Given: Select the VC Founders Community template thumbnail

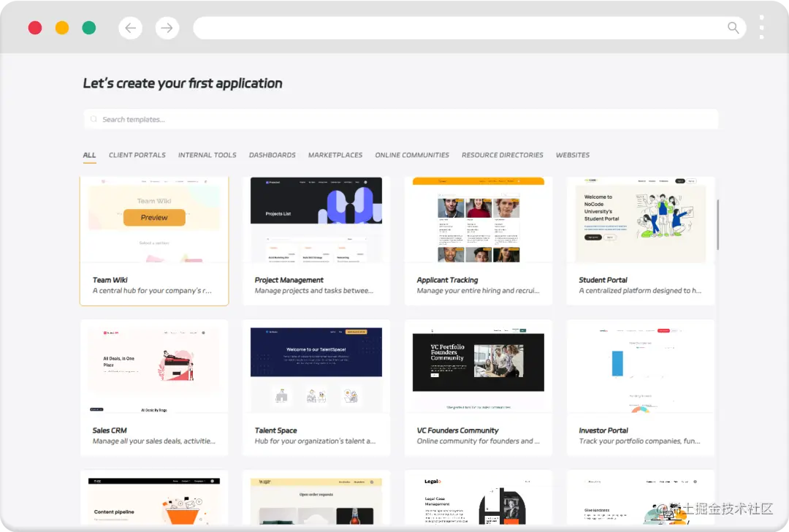Looking at the screenshot, I should point(478,370).
